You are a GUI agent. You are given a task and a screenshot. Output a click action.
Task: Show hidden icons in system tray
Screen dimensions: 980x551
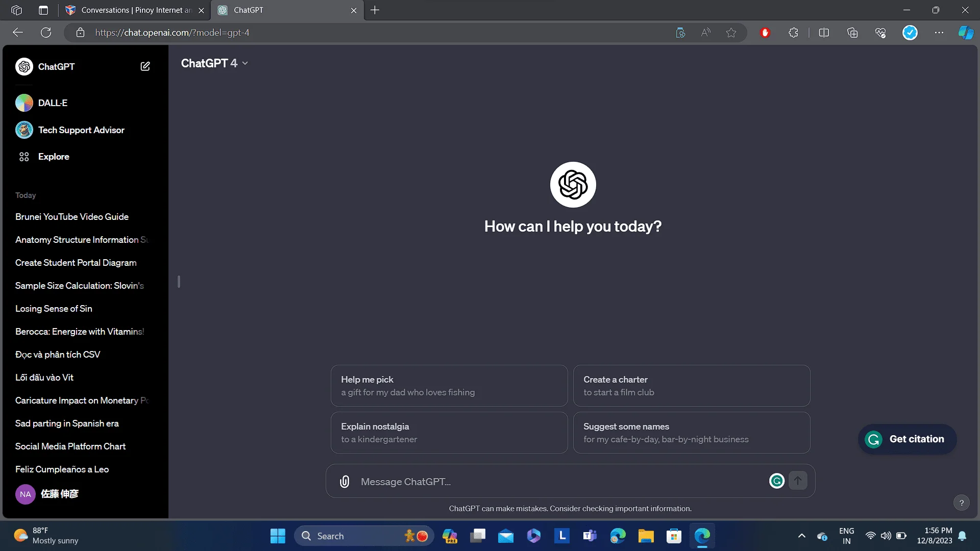pyautogui.click(x=801, y=536)
